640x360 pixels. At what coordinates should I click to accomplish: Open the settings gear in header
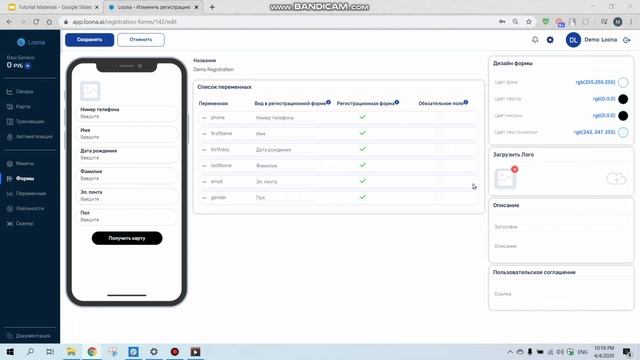pyautogui.click(x=550, y=40)
